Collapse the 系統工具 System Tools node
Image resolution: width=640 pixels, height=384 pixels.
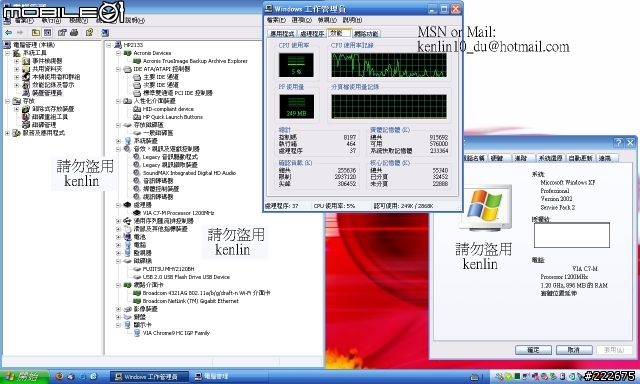(7, 53)
